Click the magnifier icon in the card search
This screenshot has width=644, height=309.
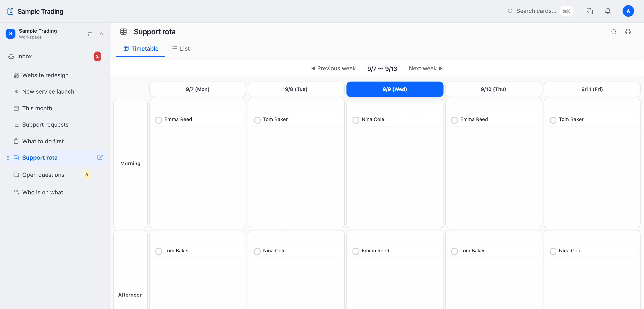pos(510,11)
